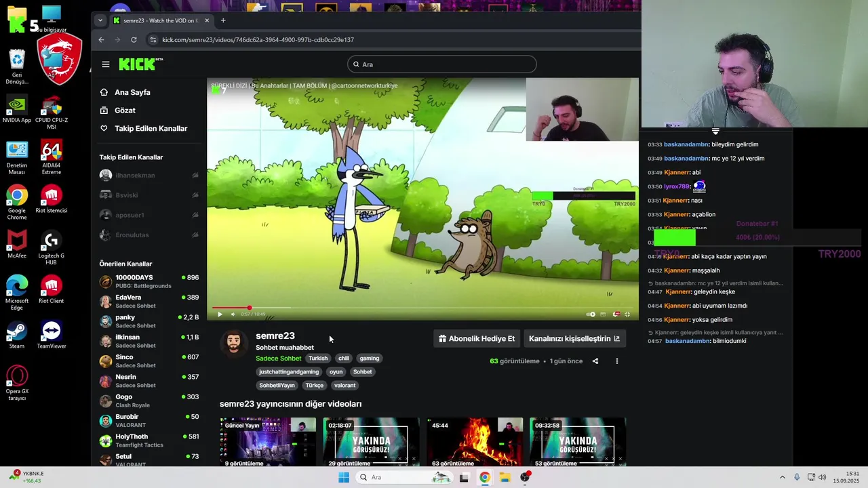Viewport: 868px width, 488px height.
Task: Open Eronulutas followed channel
Action: point(149,235)
